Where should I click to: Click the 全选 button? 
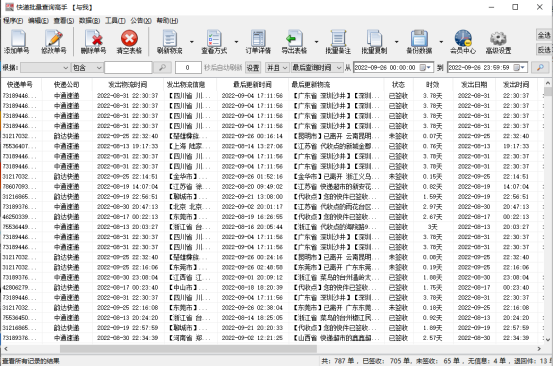(544, 35)
